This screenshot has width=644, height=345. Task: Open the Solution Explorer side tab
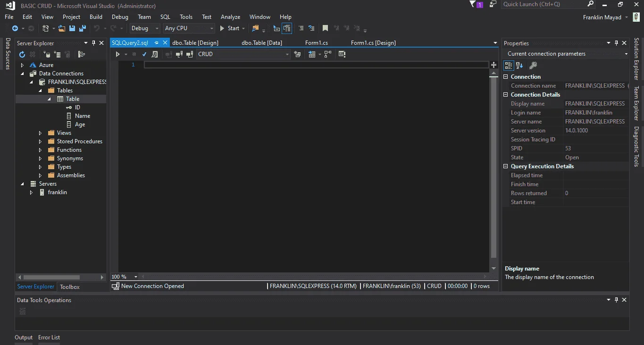pos(636,59)
